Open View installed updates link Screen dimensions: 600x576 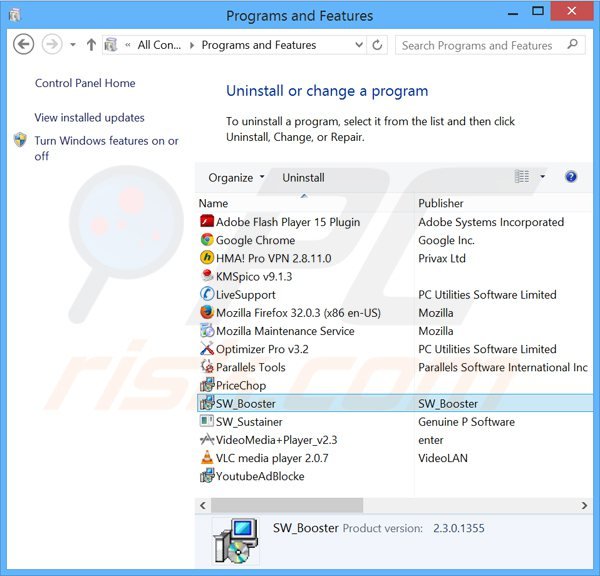(90, 117)
